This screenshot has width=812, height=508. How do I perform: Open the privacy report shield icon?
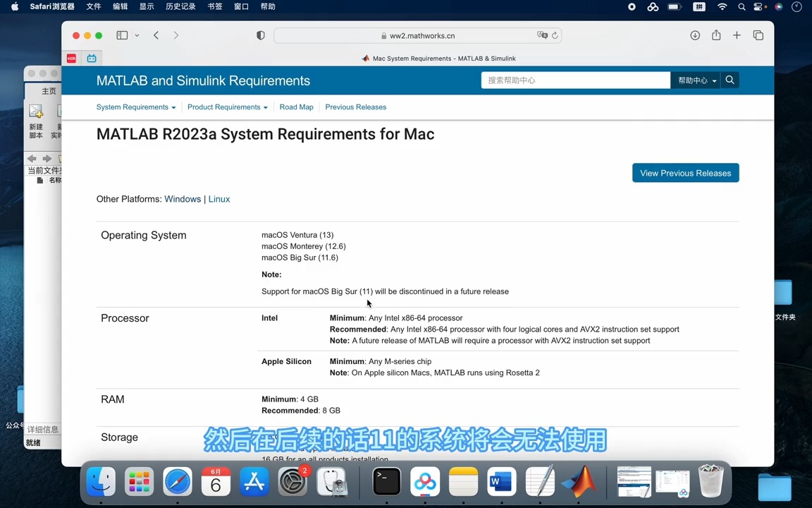tap(261, 35)
